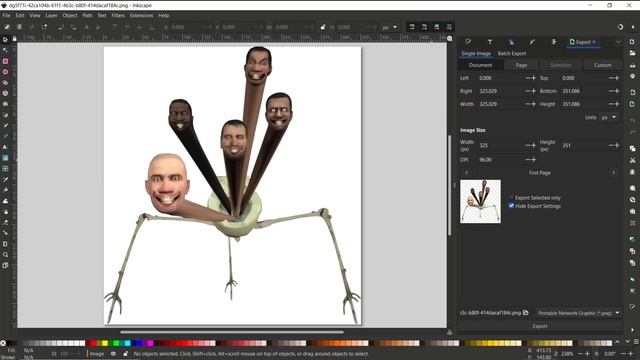Open the snapping options arrow popover
This screenshot has width=640, height=360.
coord(633,27)
